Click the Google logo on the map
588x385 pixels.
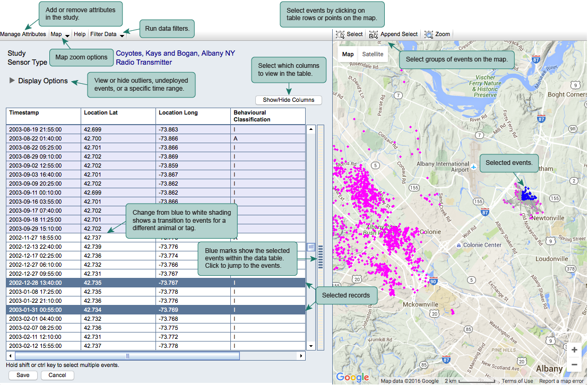[x=352, y=377]
